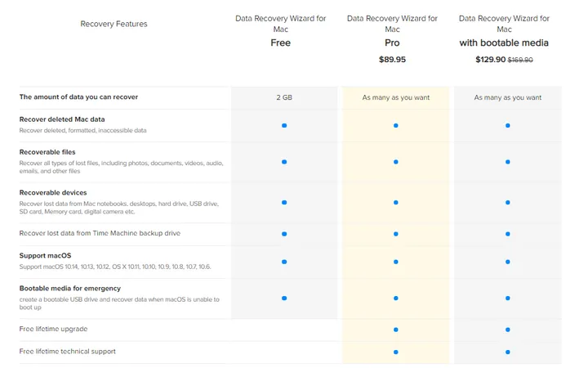
Task: Click the Recovery Features heading
Action: coord(114,25)
